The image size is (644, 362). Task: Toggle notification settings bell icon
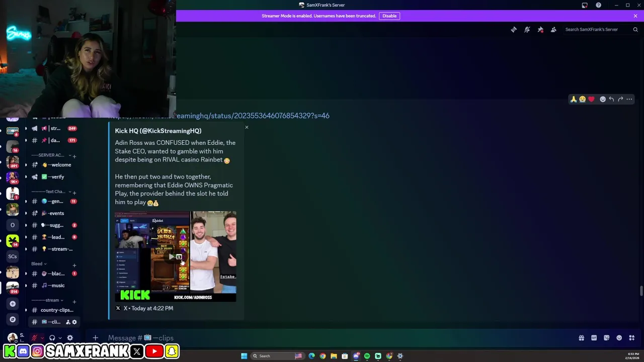pos(527,30)
